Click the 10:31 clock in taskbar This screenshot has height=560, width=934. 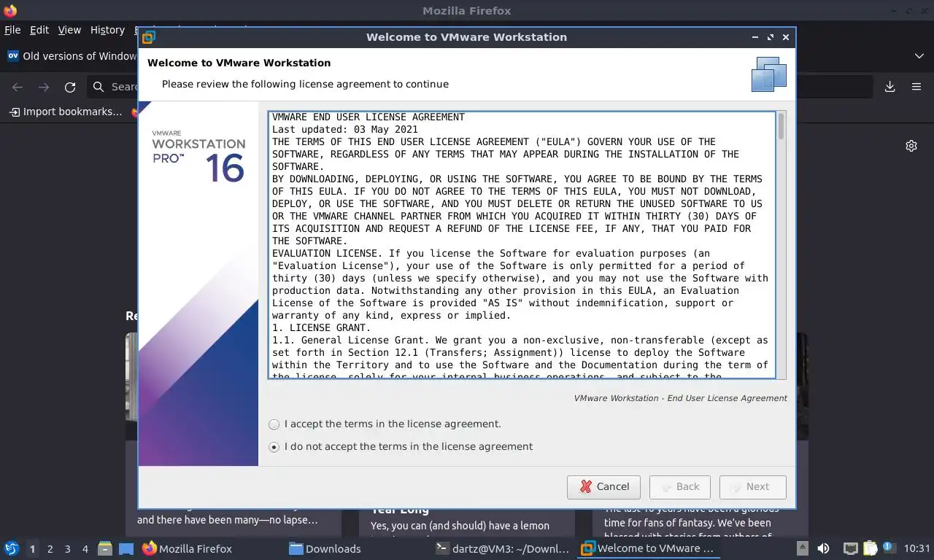(916, 549)
